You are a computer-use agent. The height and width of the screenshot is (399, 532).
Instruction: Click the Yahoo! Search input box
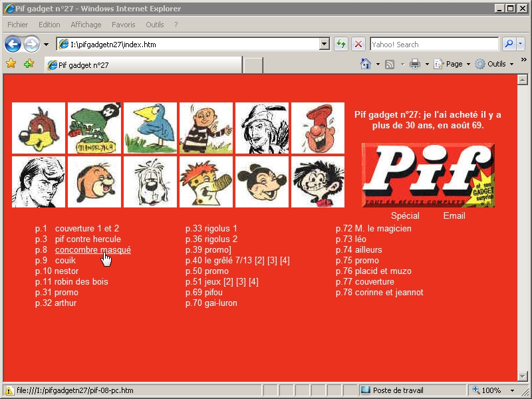click(434, 44)
